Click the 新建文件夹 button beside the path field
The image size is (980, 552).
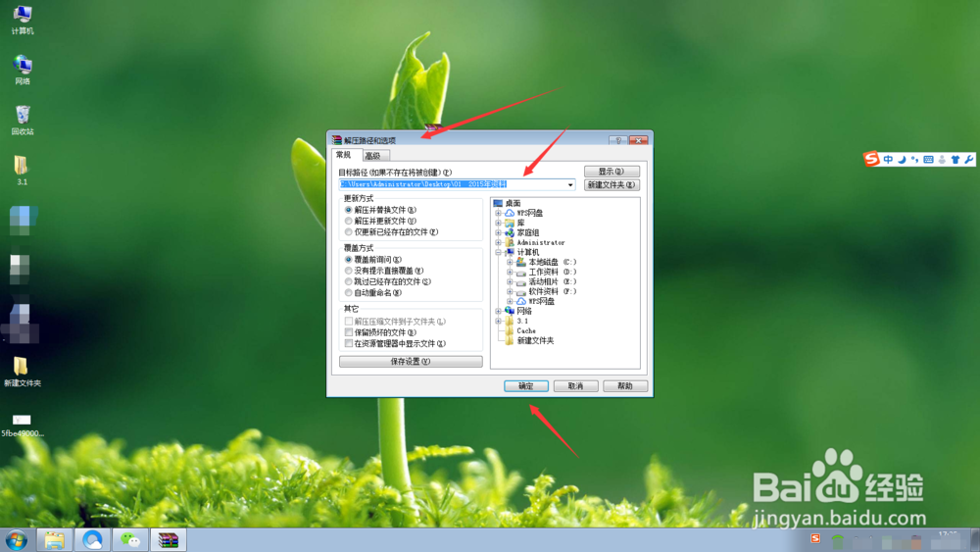click(612, 185)
